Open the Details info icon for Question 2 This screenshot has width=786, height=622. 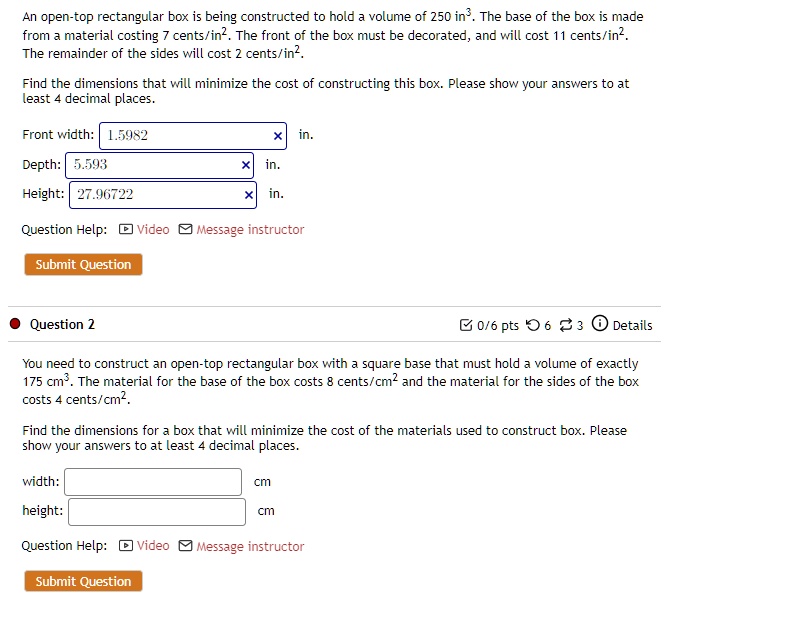(x=599, y=324)
